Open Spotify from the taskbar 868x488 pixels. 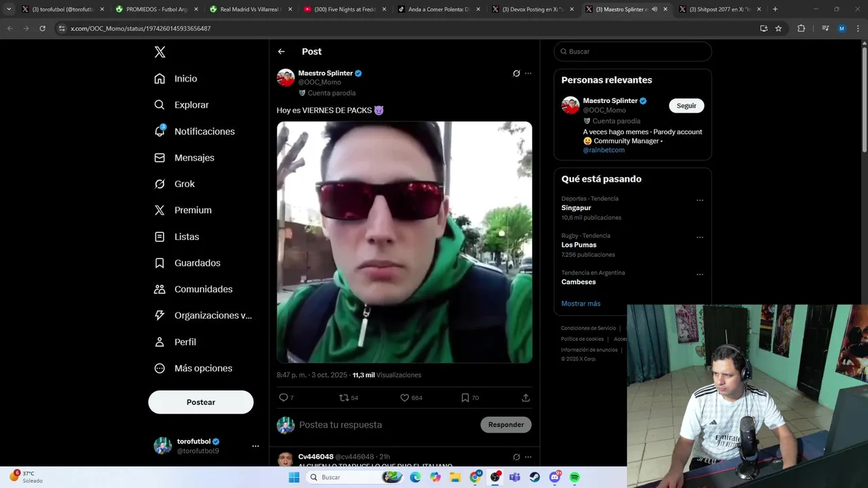coord(574,477)
